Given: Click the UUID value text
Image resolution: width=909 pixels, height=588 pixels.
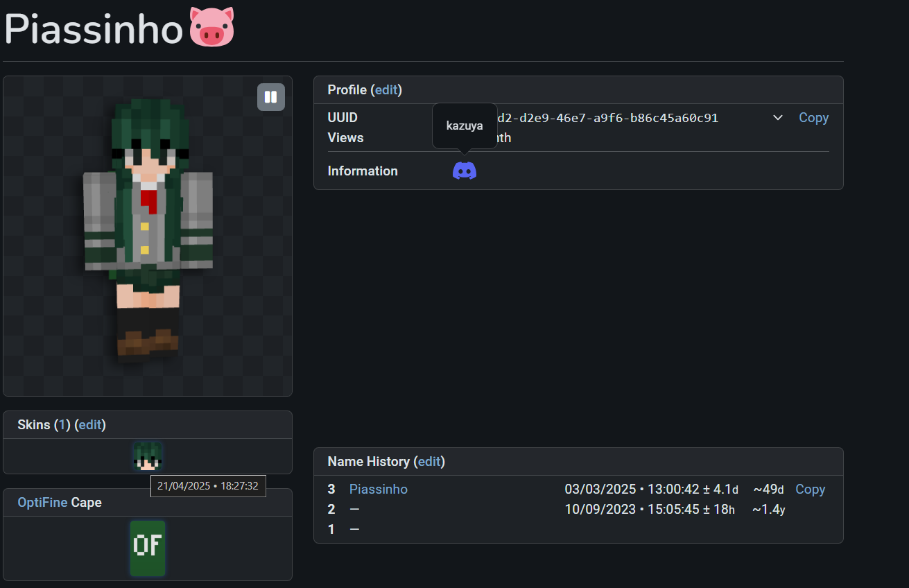Looking at the screenshot, I should click(x=607, y=118).
